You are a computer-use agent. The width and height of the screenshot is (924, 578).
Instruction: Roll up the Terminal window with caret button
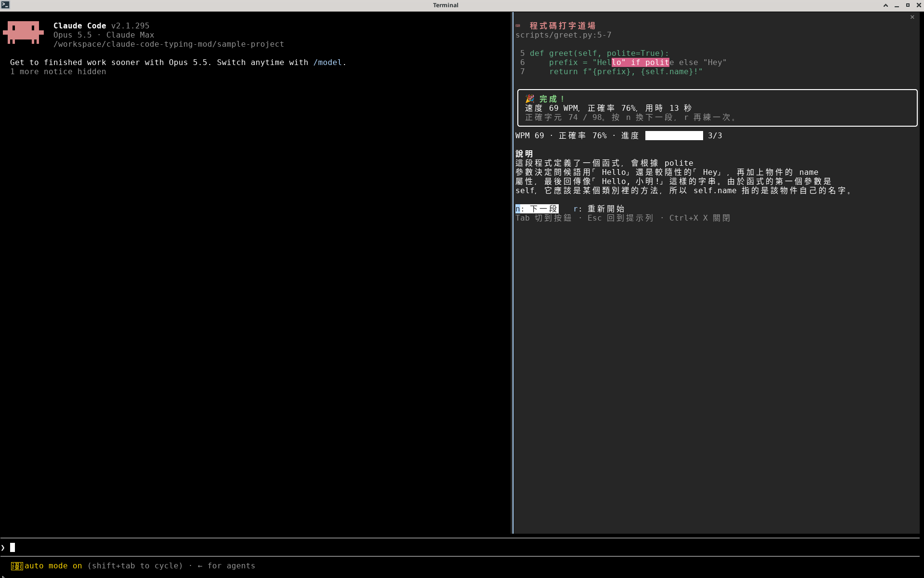[x=885, y=5]
